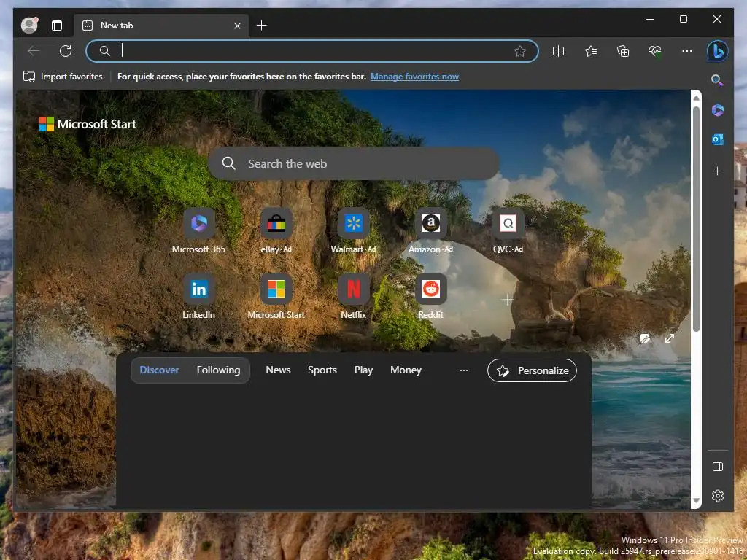Open sidebar settings gear
The width and height of the screenshot is (747, 560).
tap(718, 496)
